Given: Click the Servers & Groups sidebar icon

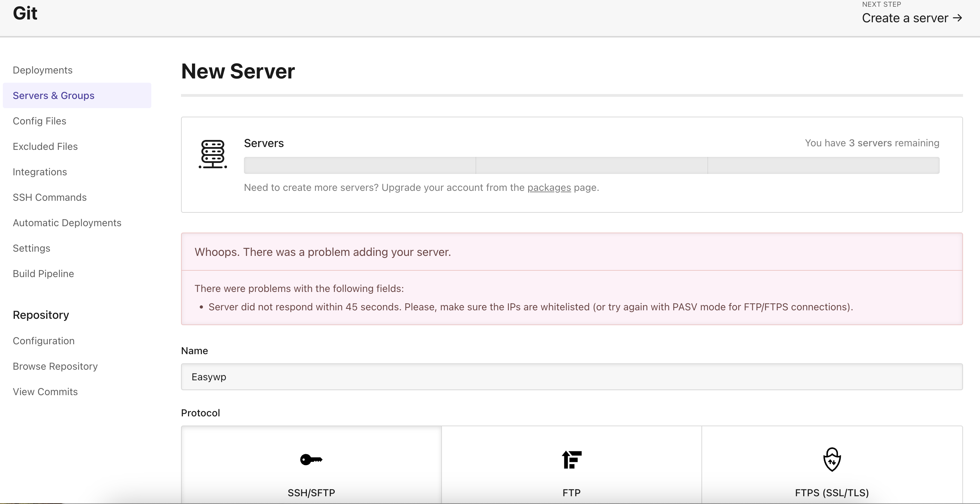Looking at the screenshot, I should point(53,95).
